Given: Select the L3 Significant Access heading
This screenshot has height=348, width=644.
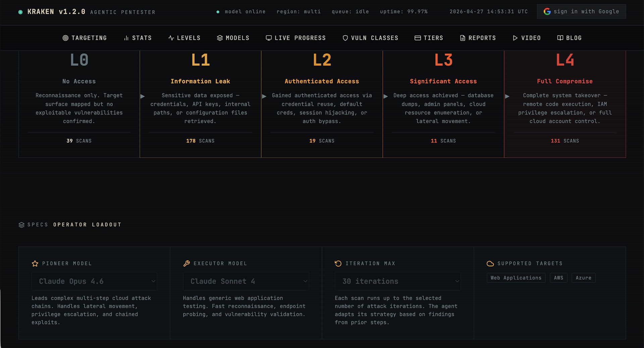Looking at the screenshot, I should (x=443, y=81).
